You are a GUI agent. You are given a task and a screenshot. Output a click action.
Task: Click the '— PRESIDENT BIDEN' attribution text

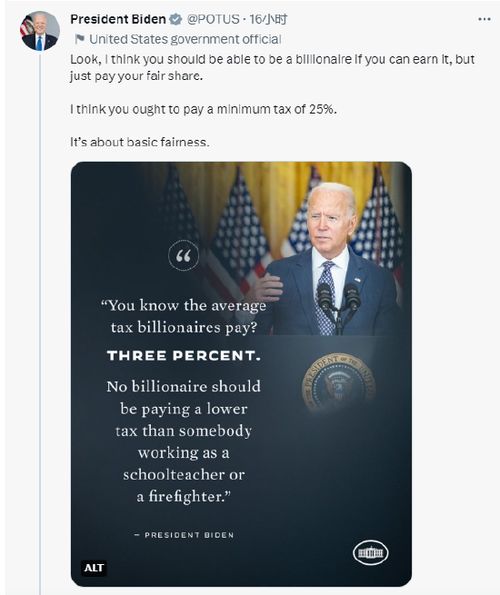click(184, 535)
